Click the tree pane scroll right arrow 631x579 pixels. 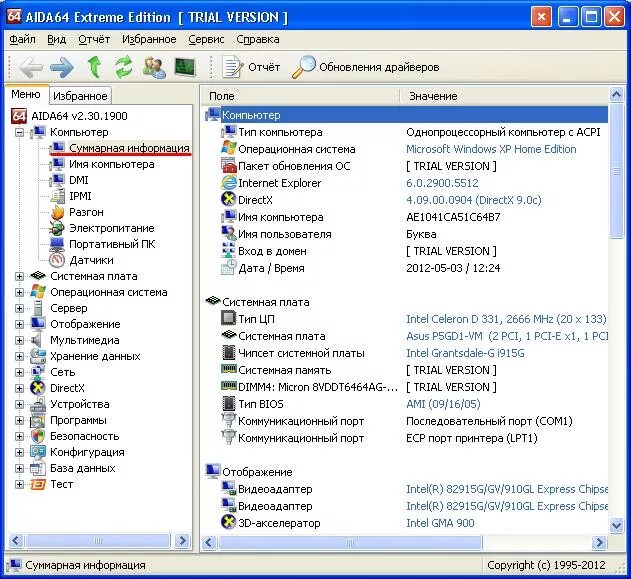point(182,540)
